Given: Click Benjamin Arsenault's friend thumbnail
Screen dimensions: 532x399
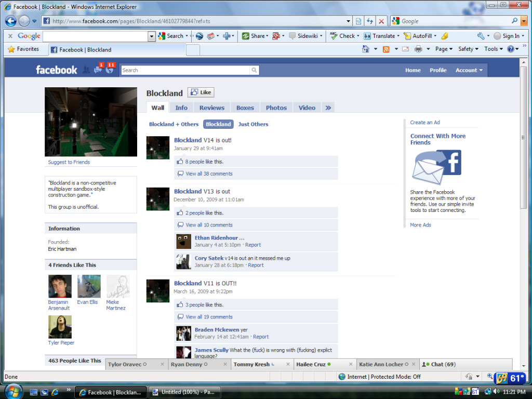Looking at the screenshot, I should click(60, 286).
